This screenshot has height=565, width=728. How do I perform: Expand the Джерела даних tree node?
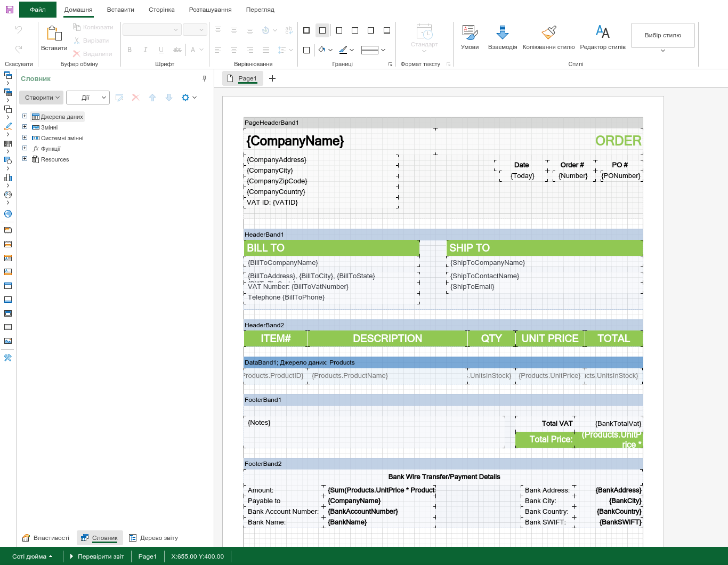[x=25, y=116]
